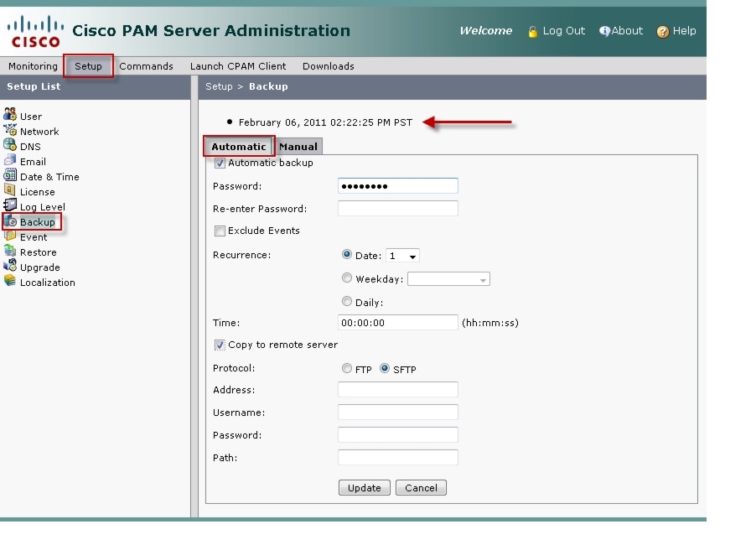Click the remote server Password field
Image resolution: width=756 pixels, height=545 pixels.
coord(398,434)
